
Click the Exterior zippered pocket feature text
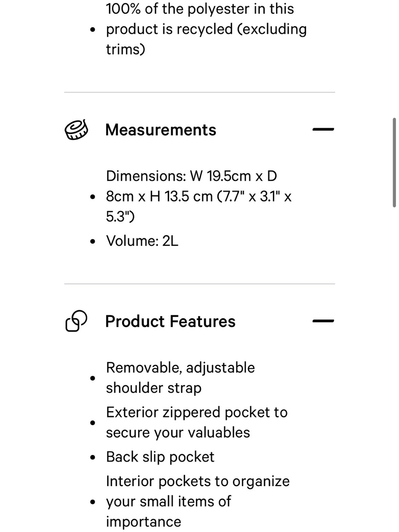click(x=197, y=422)
